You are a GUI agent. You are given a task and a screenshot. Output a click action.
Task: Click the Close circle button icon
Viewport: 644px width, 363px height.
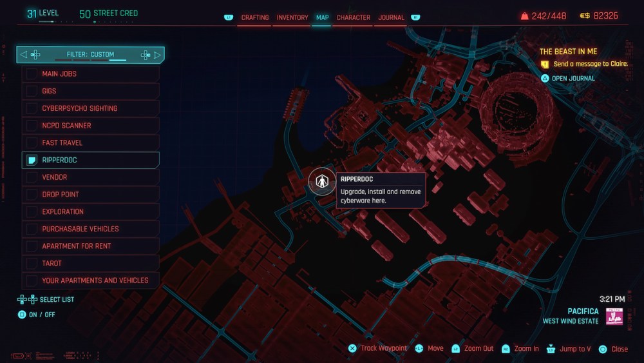pos(603,349)
